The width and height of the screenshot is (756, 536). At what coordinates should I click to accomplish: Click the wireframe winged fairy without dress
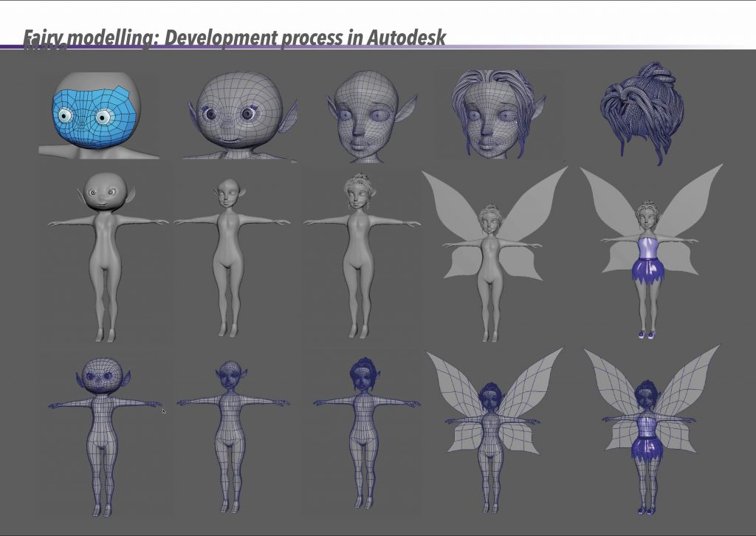[x=491, y=436]
